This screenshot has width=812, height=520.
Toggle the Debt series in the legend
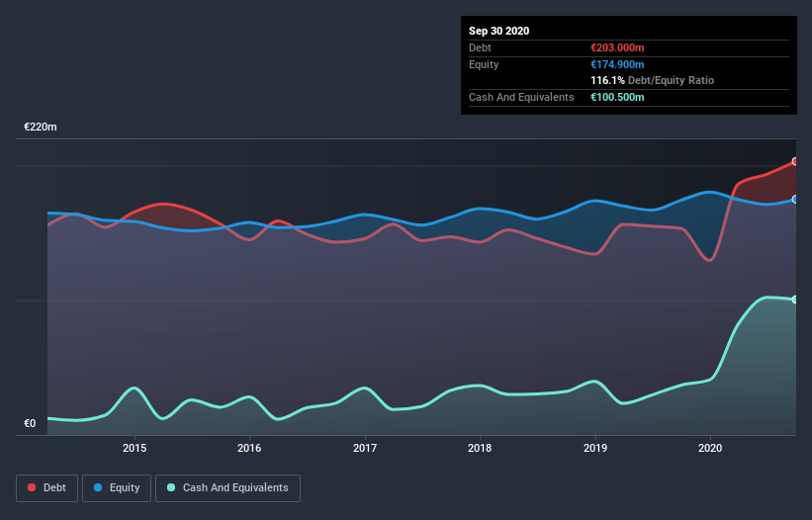coord(46,488)
